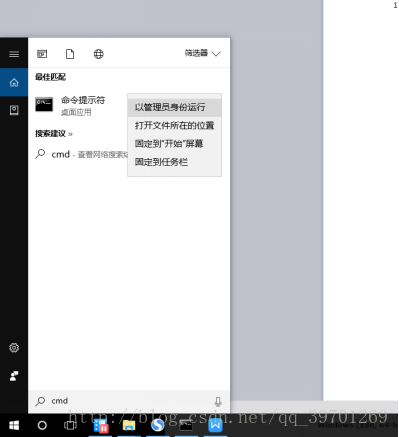Screen dimensions: 399x437
Task: Click the cmd search input box
Action: pos(129,401)
